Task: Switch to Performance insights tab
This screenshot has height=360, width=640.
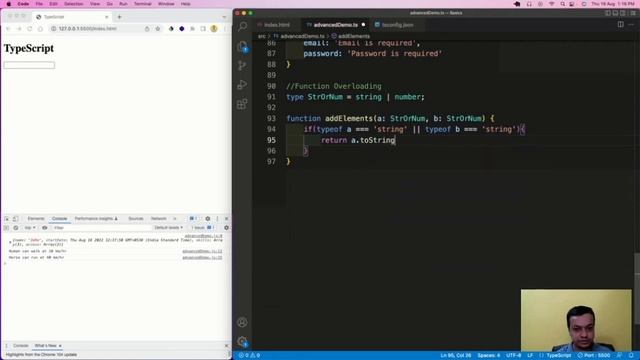Action: [x=96, y=219]
